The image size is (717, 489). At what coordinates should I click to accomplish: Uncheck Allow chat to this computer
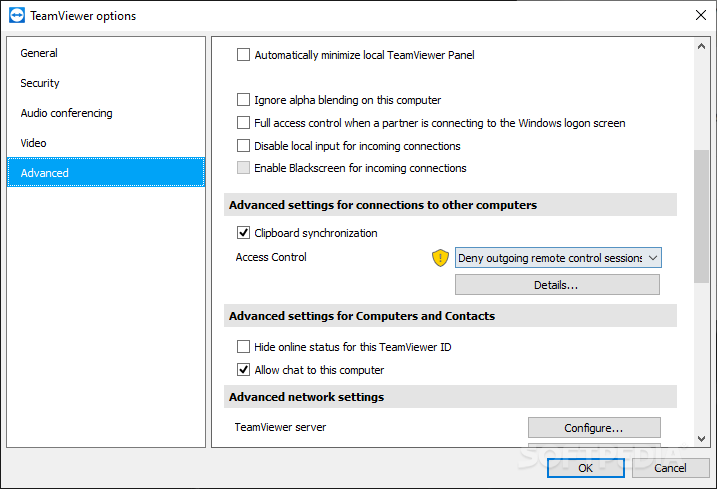pos(243,370)
